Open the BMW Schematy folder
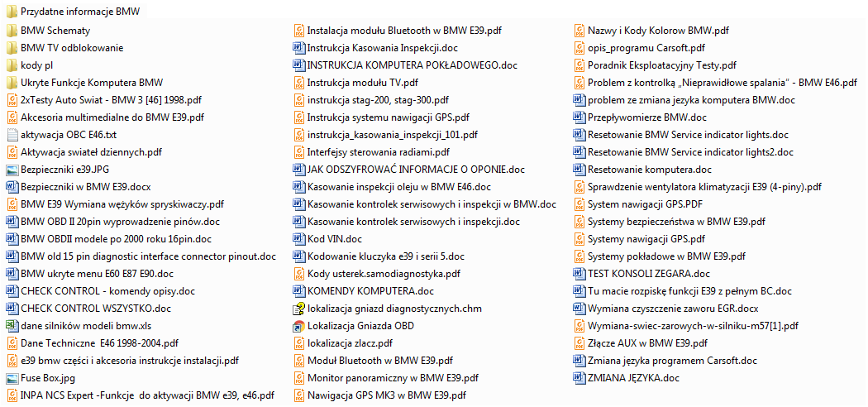The width and height of the screenshot is (868, 407). [55, 31]
